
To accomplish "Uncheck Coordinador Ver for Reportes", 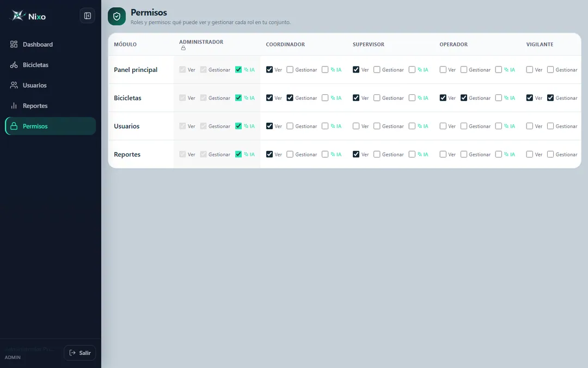I will pyautogui.click(x=269, y=154).
